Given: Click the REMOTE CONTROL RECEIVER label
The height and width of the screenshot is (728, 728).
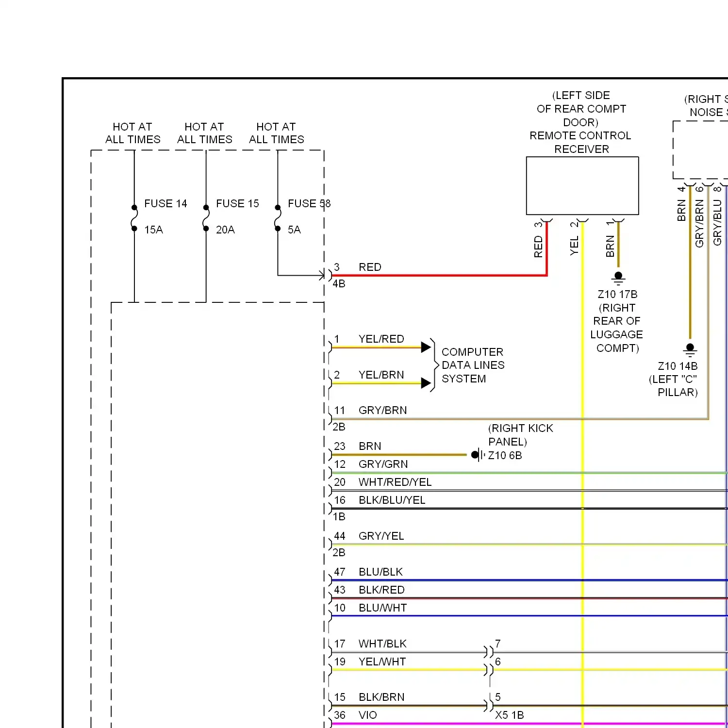Looking at the screenshot, I should 580,142.
